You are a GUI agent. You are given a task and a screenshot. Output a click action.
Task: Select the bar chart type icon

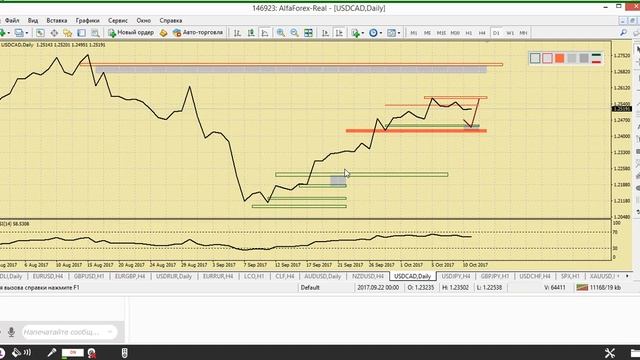point(237,33)
